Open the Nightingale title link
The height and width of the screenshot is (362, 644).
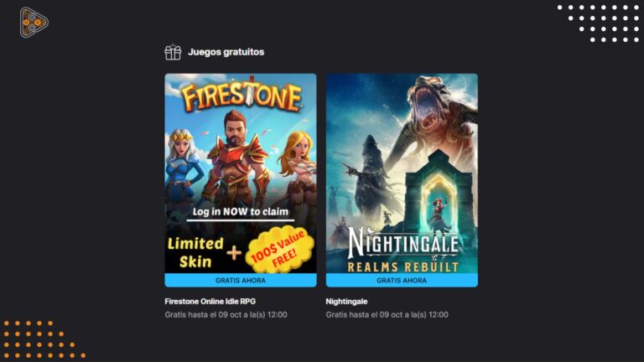click(346, 302)
